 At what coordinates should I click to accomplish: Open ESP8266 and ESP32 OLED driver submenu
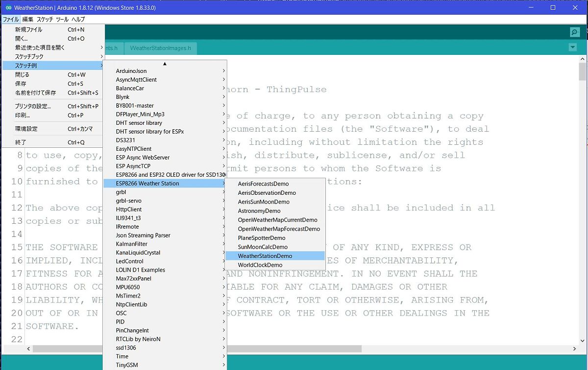coord(165,175)
